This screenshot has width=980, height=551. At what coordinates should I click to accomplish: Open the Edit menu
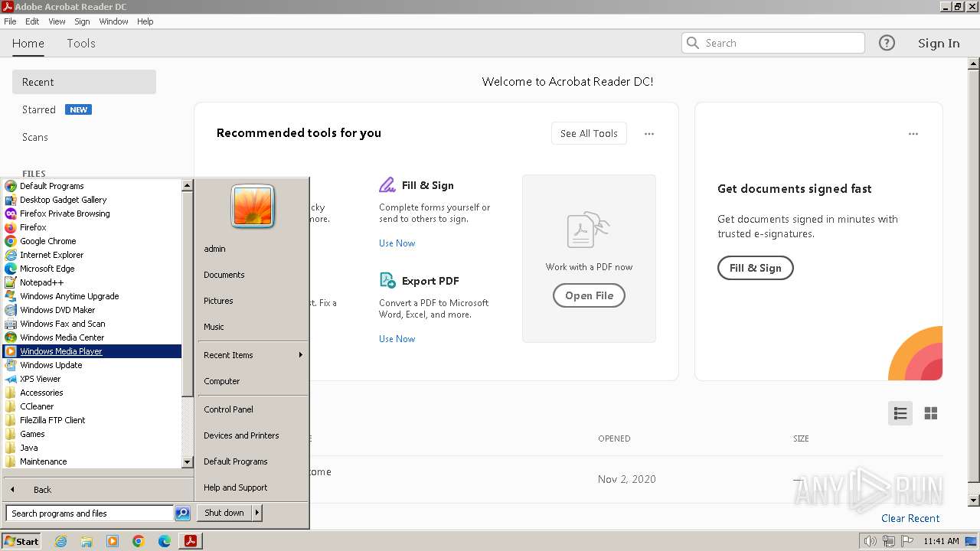(x=32, y=21)
